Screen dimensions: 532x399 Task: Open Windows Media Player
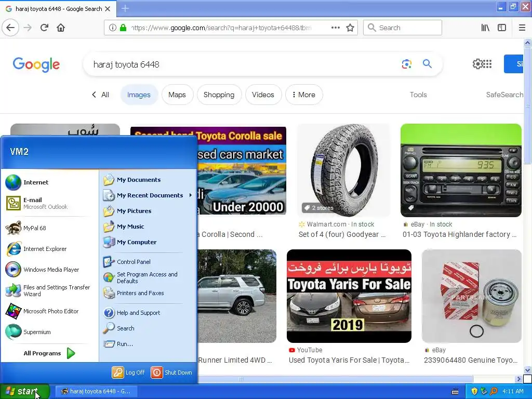click(50, 270)
